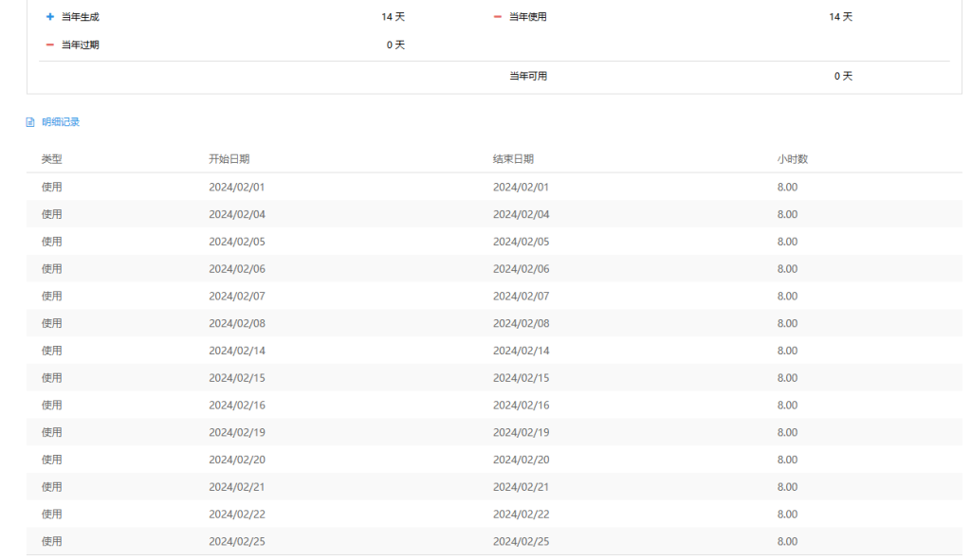
Task: Sort by the 开始日期 column header
Action: (x=229, y=159)
